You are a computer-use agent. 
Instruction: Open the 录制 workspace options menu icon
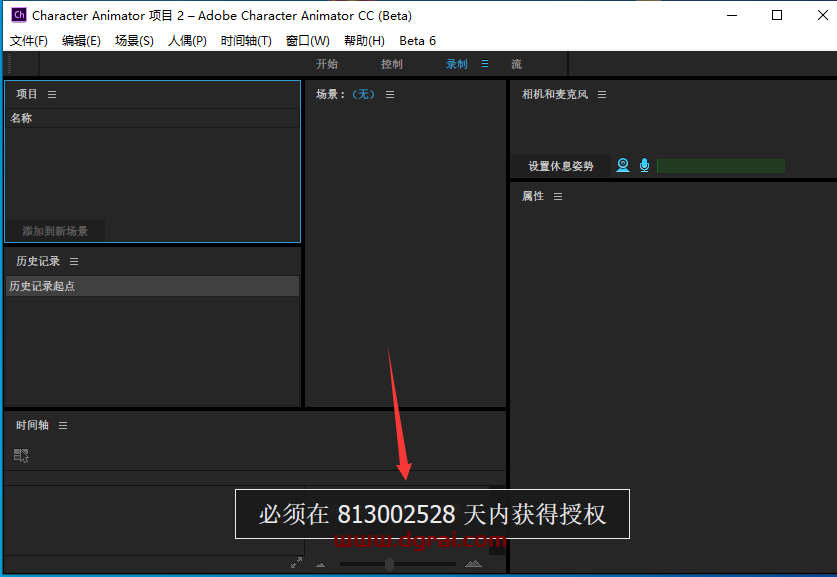(x=485, y=64)
